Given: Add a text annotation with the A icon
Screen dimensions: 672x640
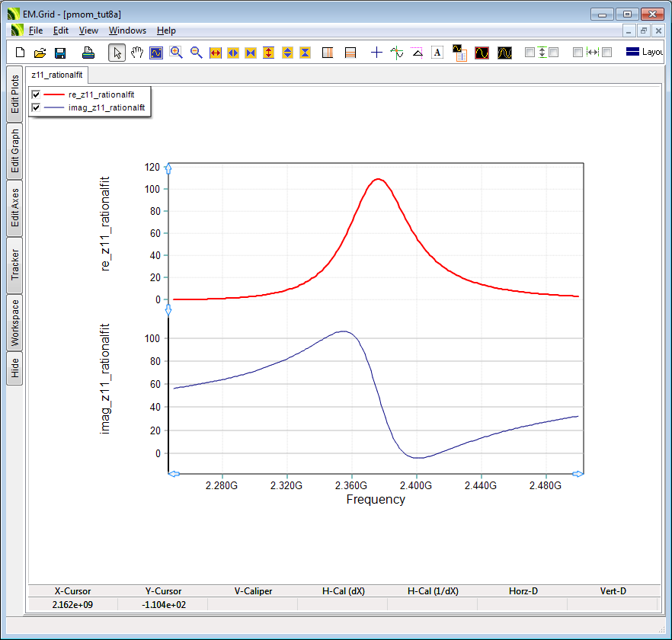Looking at the screenshot, I should (437, 53).
